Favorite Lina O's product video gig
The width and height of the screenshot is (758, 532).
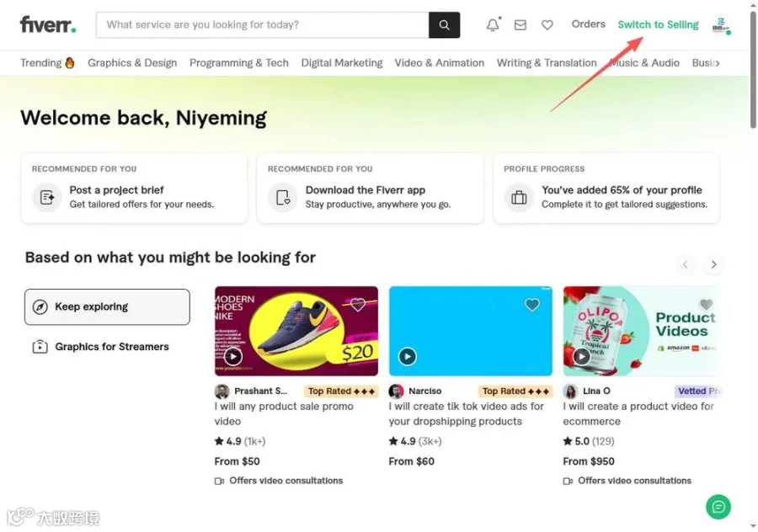pos(707,305)
